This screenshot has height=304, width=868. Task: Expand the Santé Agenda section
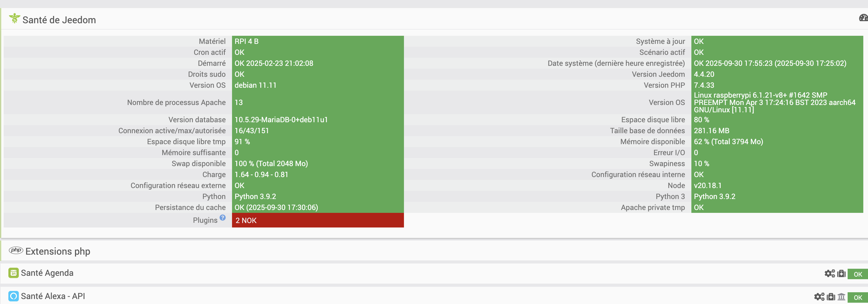point(47,273)
